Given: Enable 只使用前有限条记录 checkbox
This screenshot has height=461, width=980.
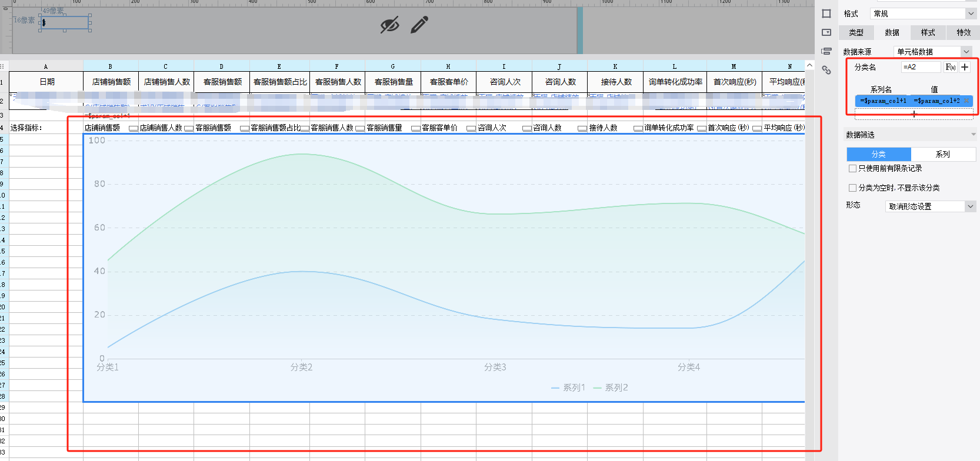Looking at the screenshot, I should click(x=852, y=169).
